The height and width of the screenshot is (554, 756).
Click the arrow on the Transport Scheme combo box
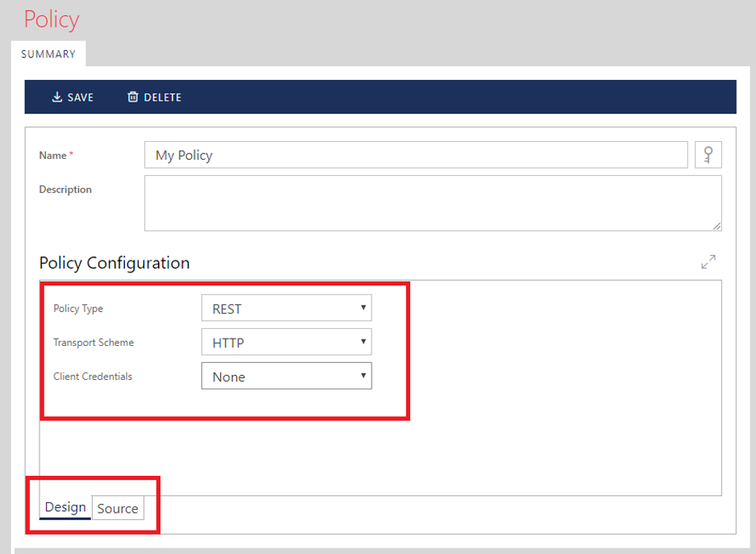363,343
